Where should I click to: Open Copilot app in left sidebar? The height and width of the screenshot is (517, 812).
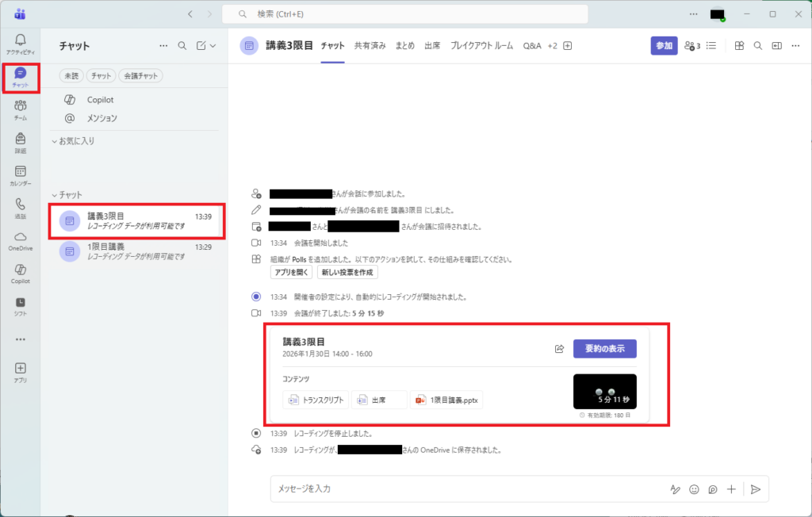tap(20, 274)
